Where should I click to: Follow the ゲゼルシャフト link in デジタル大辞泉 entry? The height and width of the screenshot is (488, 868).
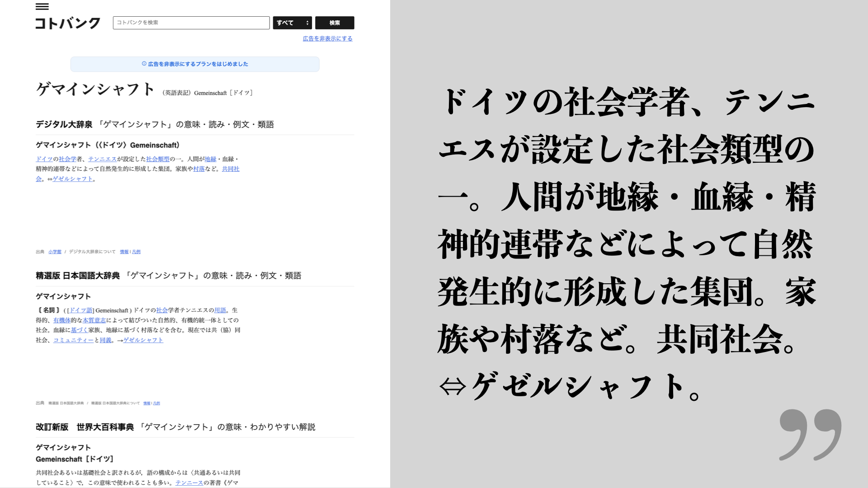(x=73, y=179)
